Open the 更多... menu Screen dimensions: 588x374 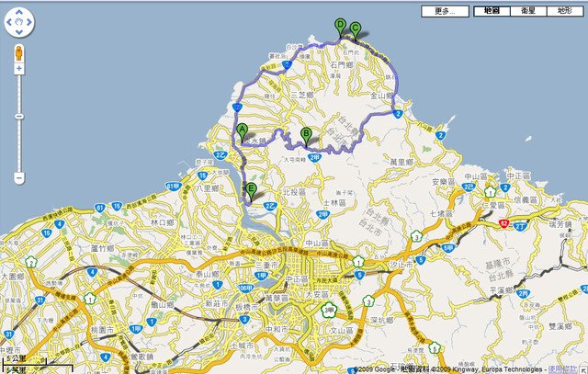[x=445, y=11]
